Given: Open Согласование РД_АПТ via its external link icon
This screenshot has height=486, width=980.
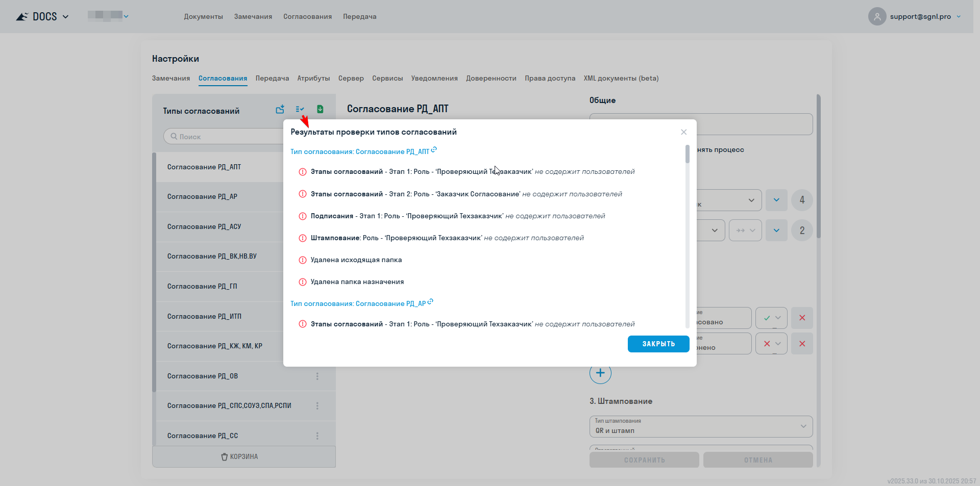Looking at the screenshot, I should click(434, 149).
